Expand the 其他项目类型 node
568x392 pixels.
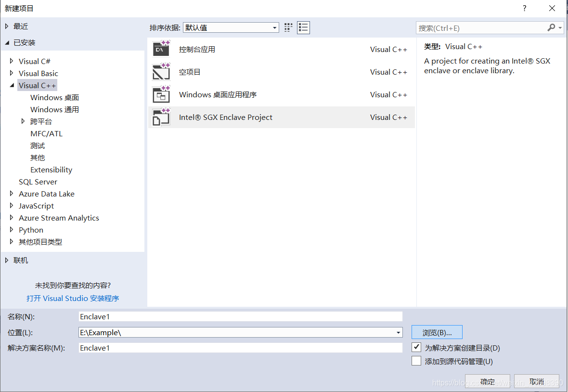coord(12,241)
